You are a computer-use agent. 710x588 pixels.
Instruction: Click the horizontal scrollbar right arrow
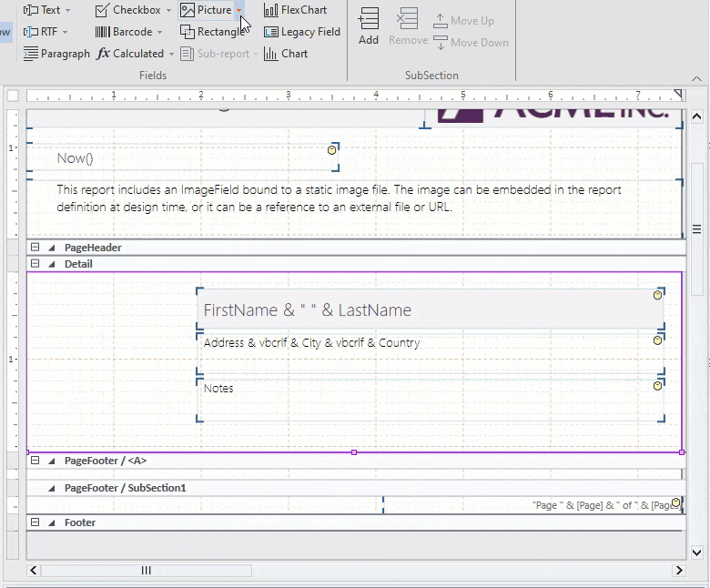[678, 571]
